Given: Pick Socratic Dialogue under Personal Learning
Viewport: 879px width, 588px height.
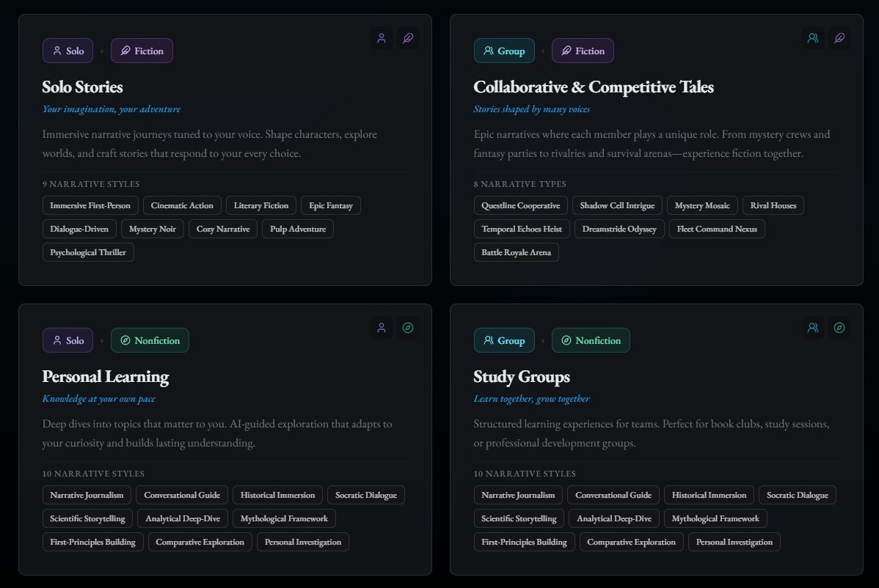Looking at the screenshot, I should (x=365, y=495).
